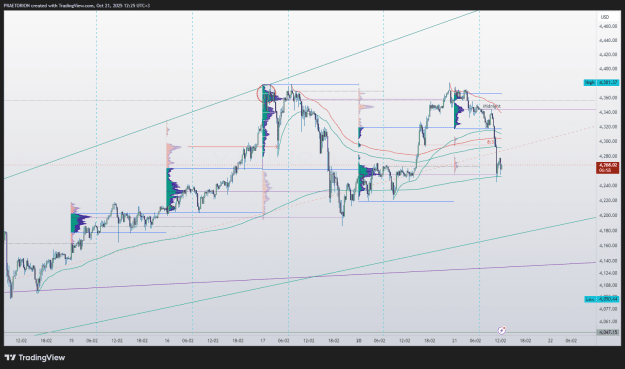Click the 4,061.00 price scale value
This screenshot has height=369, width=625.
point(608,321)
